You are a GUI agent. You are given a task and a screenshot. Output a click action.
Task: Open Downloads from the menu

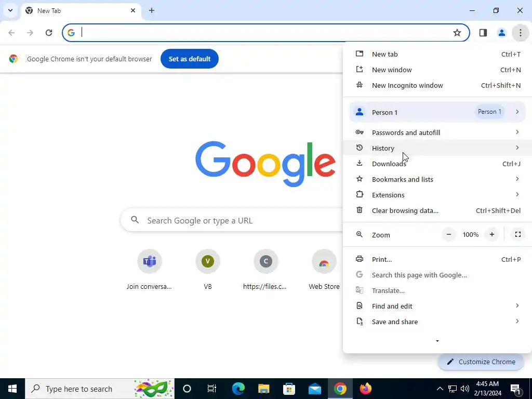(x=437, y=164)
